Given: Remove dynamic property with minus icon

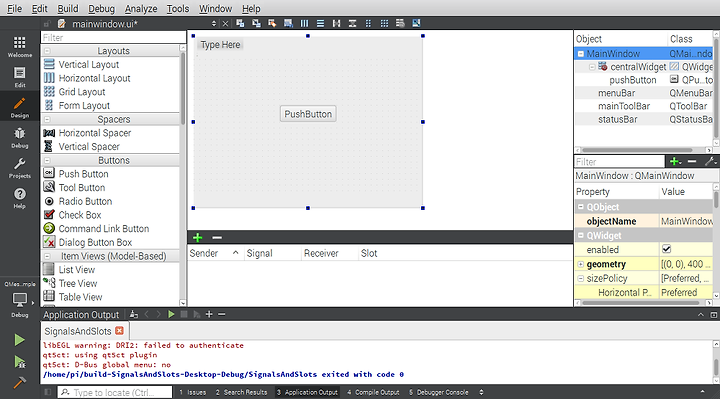Looking at the screenshot, I should pos(692,161).
